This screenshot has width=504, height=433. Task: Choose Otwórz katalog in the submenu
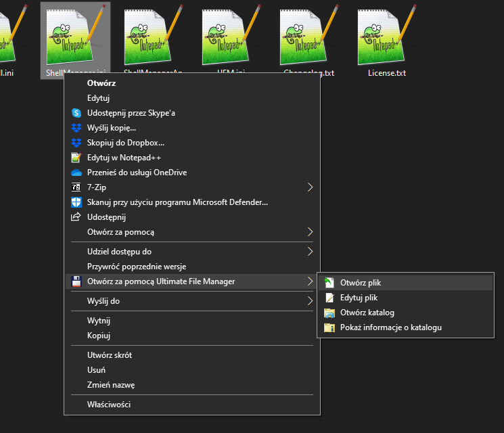tap(405, 313)
